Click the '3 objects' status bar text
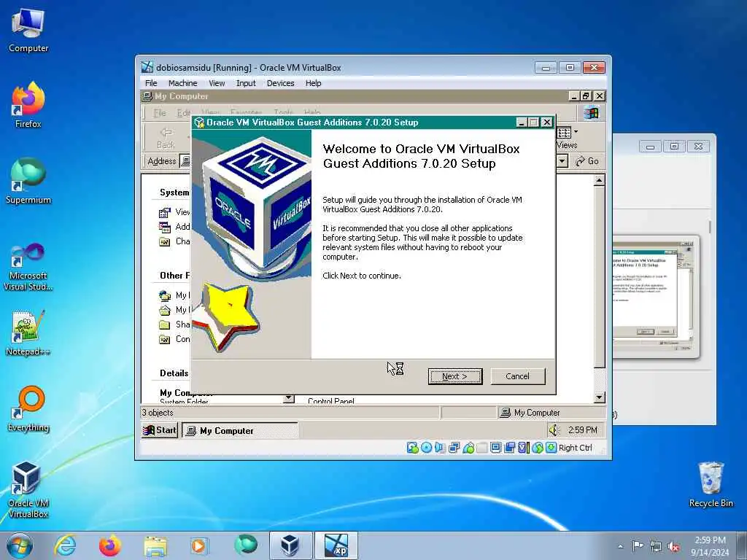 click(158, 413)
